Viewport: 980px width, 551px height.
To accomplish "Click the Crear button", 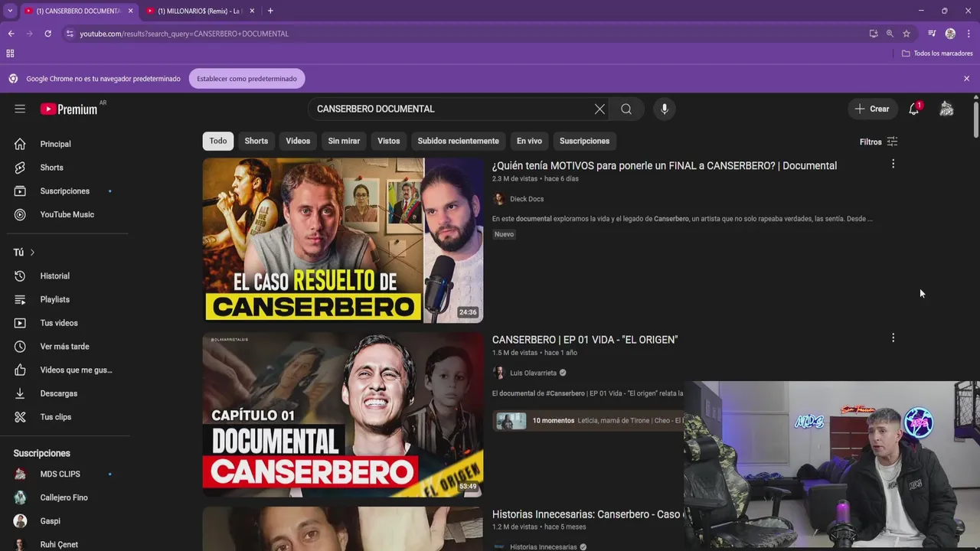I will click(x=872, y=109).
